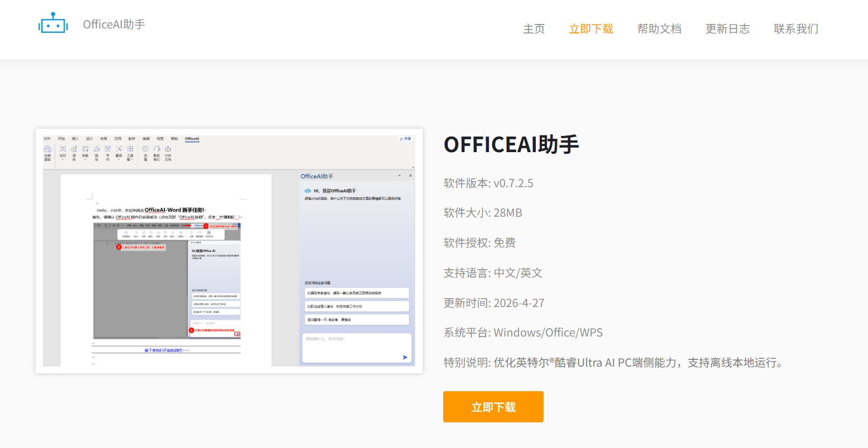The image size is (868, 448).
Task: Click the 校对 icon in preview ribbon
Action: [x=62, y=149]
